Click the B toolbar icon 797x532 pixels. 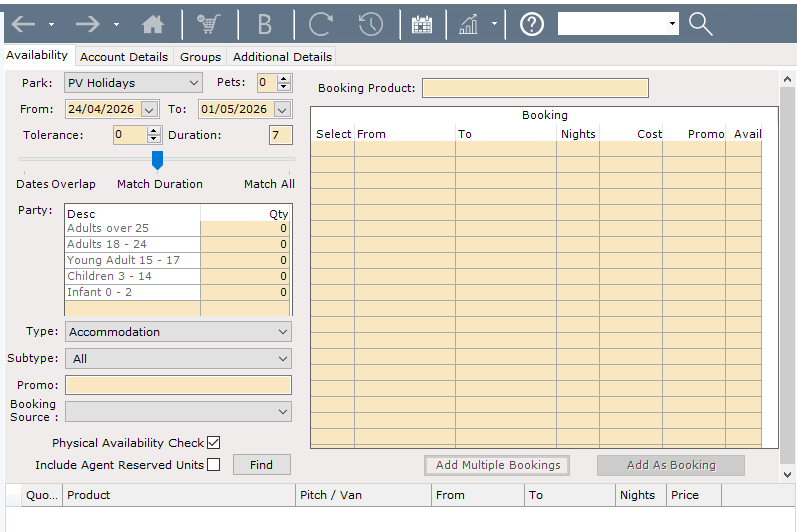265,24
